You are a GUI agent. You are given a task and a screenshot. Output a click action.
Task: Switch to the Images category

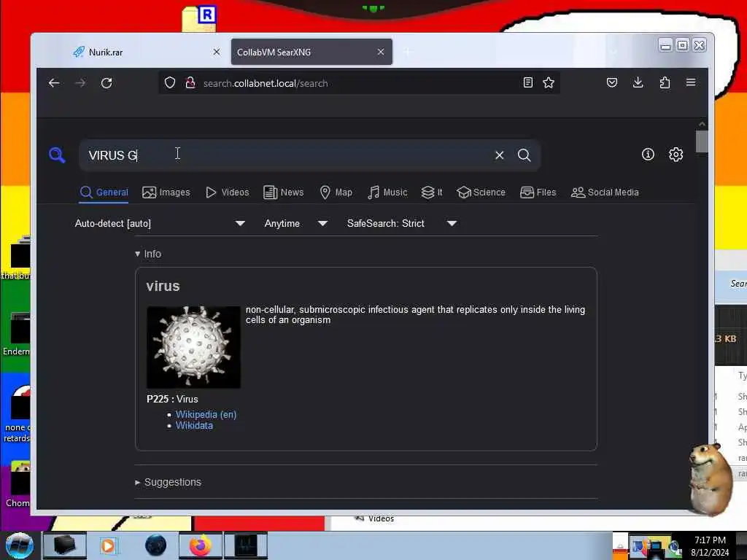click(x=166, y=192)
